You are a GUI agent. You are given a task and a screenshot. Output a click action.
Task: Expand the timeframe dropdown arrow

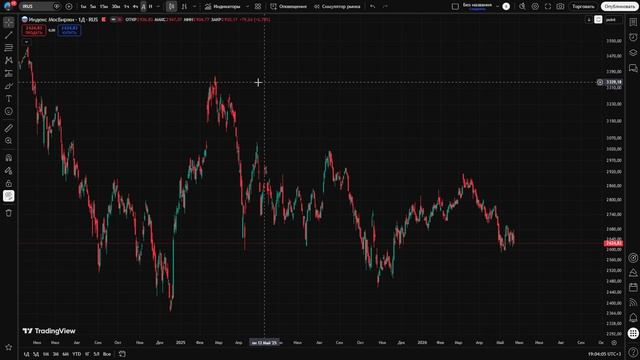coord(158,7)
